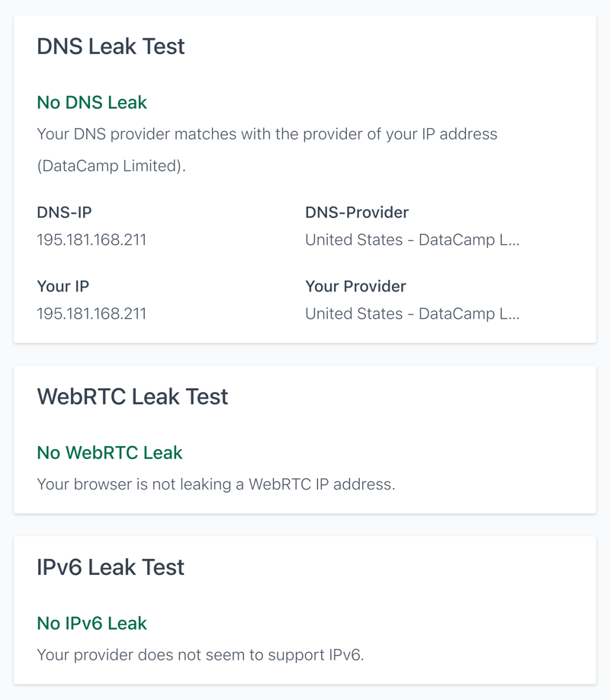Viewport: 610px width, 700px height.
Task: Click the DNS-IP label
Action: [x=64, y=213]
